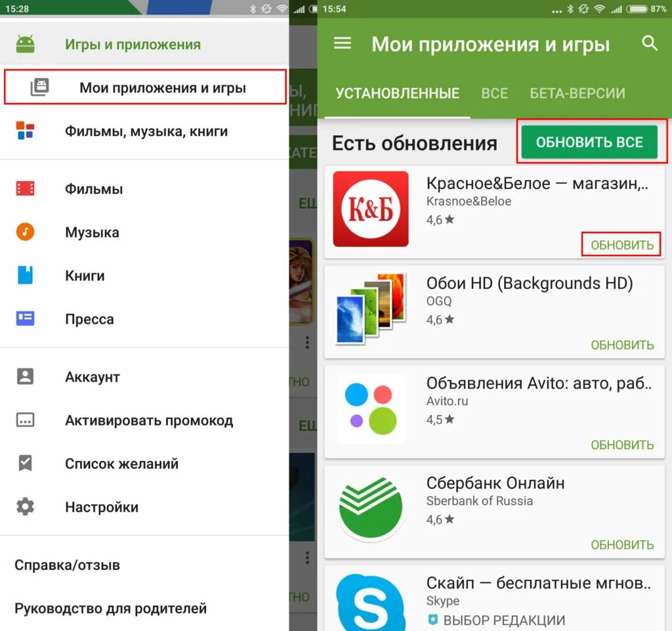Update the Avito app
Viewport: 672px width, 631px height.
[x=622, y=445]
